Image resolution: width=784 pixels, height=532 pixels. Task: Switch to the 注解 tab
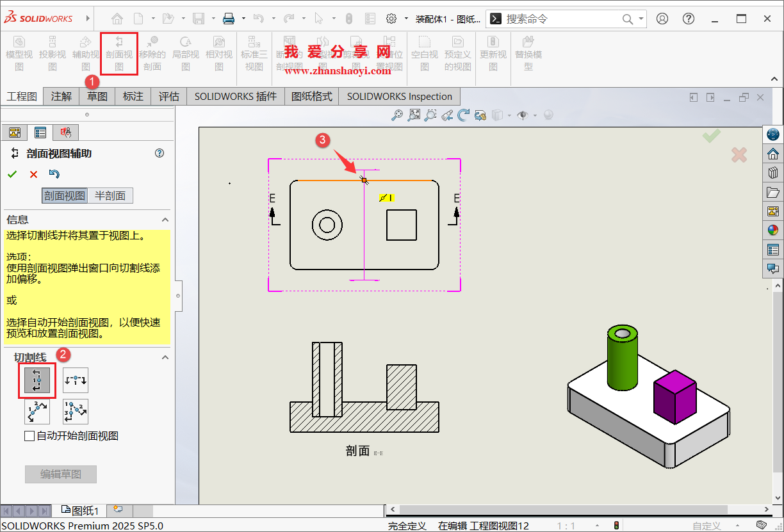point(61,97)
